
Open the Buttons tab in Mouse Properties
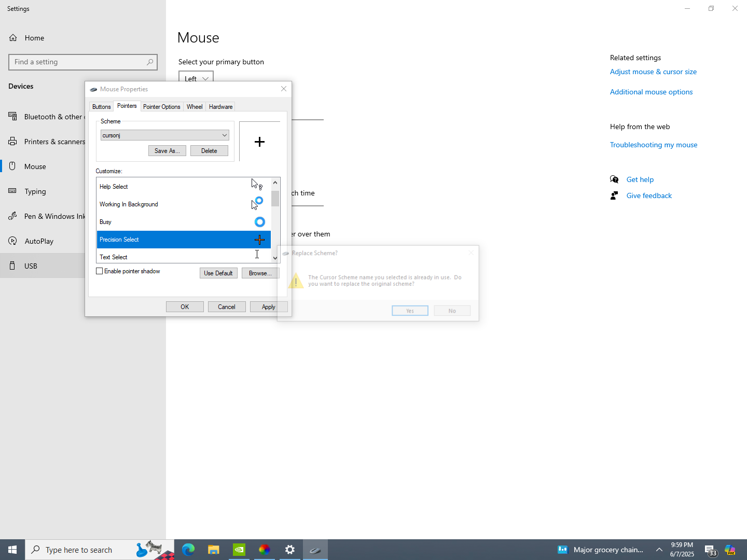pos(101,107)
